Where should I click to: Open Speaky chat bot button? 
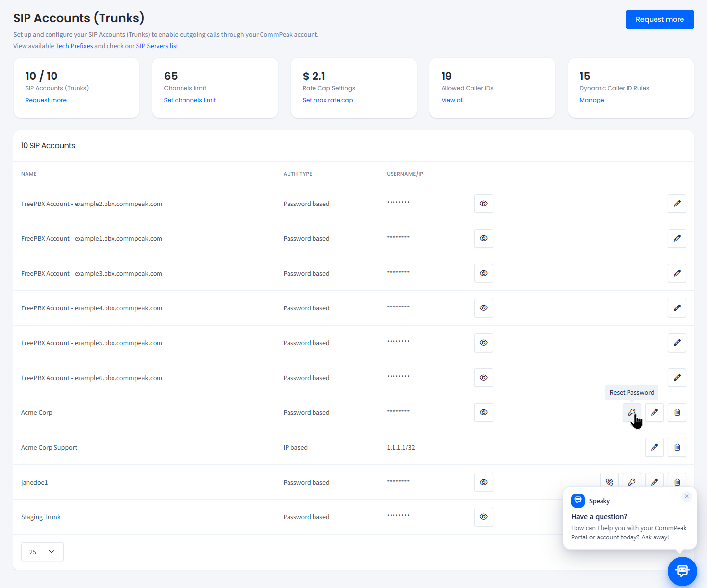(682, 571)
